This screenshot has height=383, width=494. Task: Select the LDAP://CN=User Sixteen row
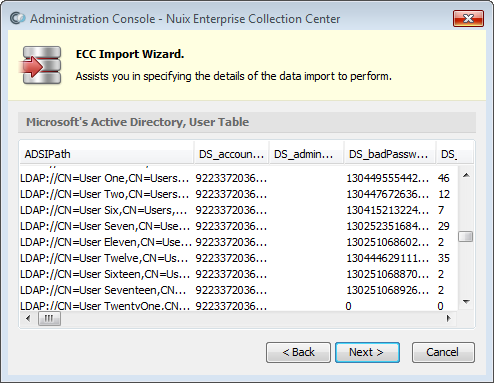coord(238,274)
